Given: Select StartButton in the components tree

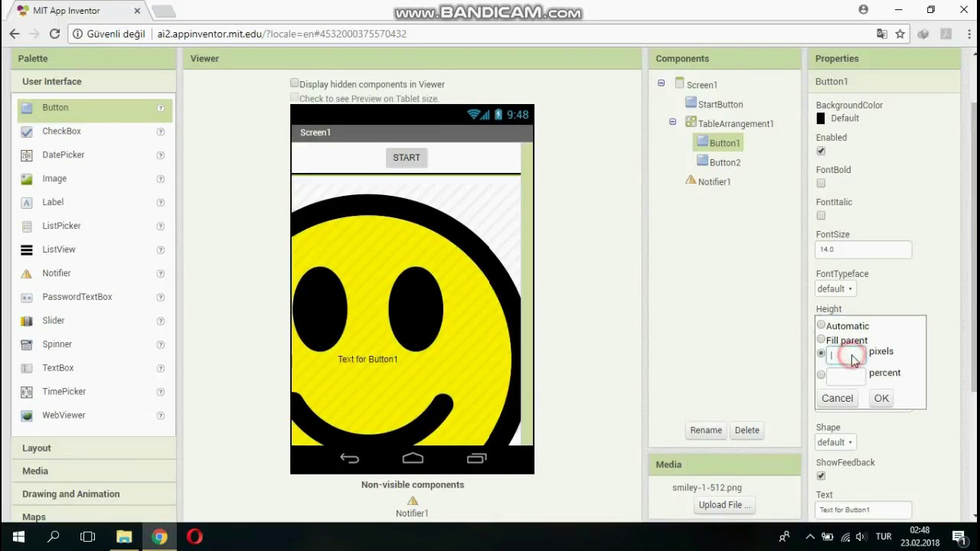Looking at the screenshot, I should [x=720, y=105].
